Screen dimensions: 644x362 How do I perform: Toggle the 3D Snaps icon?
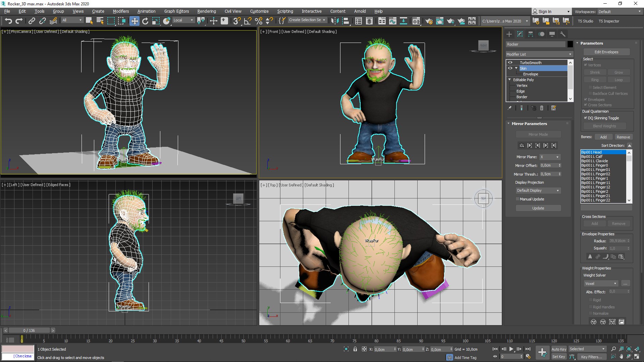click(x=237, y=21)
